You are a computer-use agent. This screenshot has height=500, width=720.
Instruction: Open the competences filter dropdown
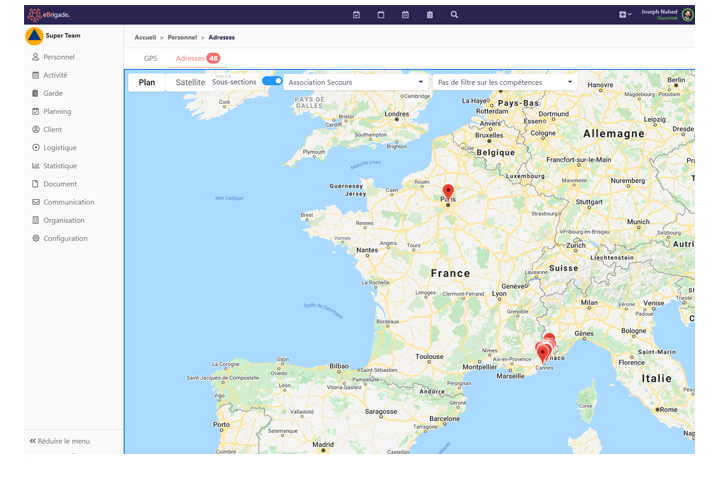pos(505,82)
